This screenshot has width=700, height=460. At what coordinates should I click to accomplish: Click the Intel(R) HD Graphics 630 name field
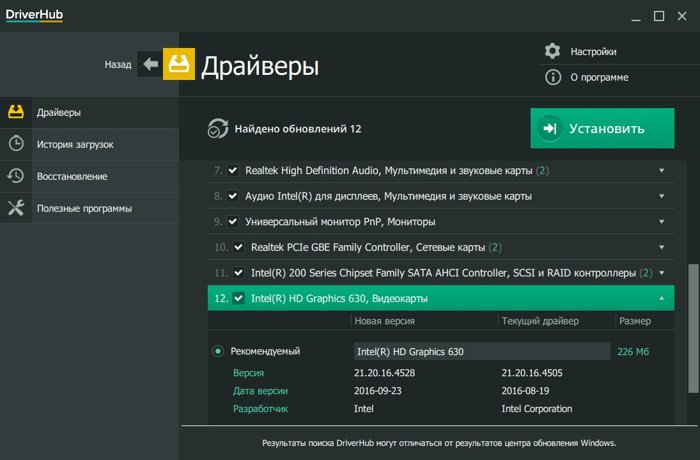point(482,351)
